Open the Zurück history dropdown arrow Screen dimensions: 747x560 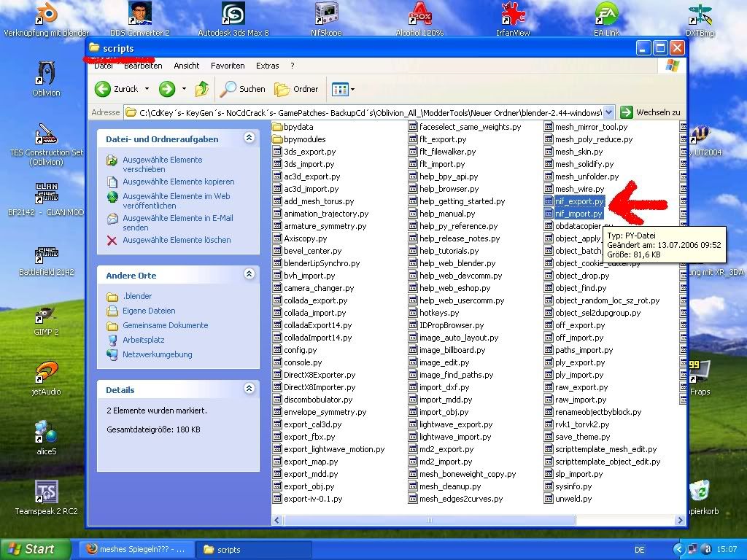pyautogui.click(x=147, y=89)
